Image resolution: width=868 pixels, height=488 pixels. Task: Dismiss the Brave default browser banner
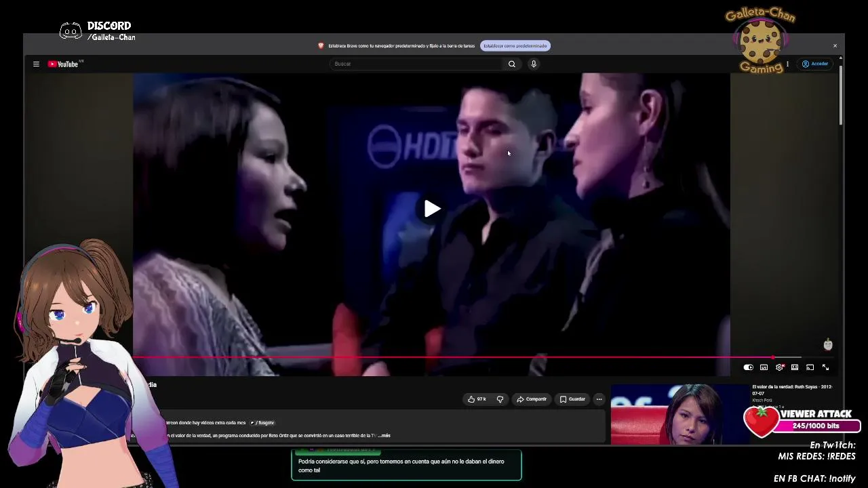[835, 45]
